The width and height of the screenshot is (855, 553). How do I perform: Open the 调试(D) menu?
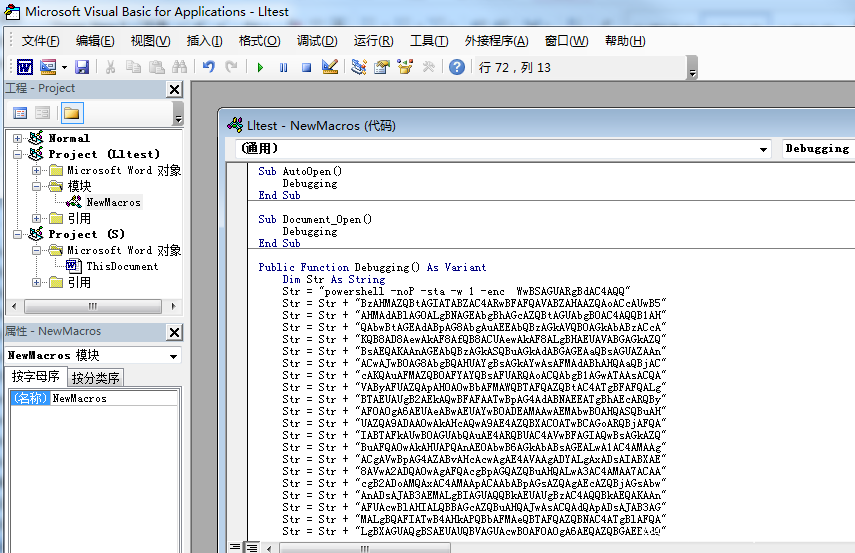tap(317, 41)
